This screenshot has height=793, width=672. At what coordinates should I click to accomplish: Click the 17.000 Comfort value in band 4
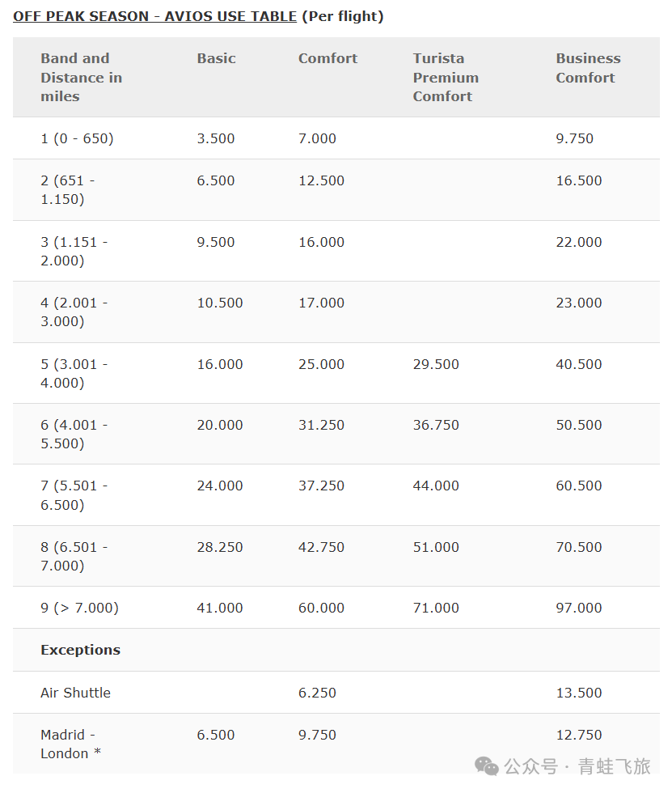tap(321, 303)
